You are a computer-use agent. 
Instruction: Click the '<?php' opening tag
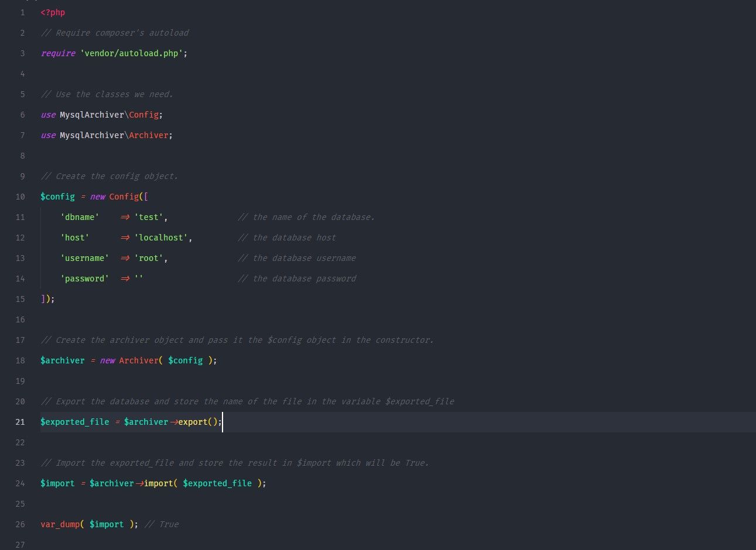[53, 12]
